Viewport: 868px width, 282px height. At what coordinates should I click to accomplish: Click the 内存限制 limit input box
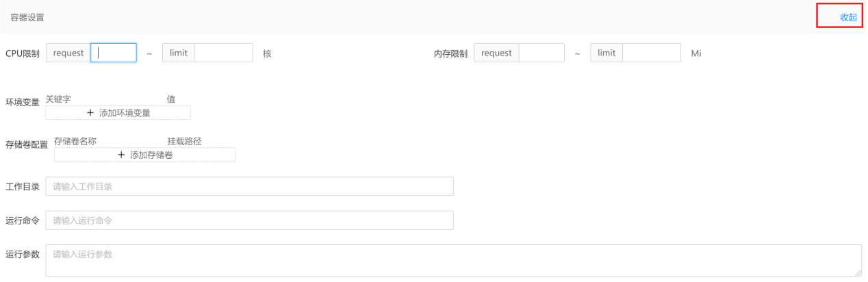pyautogui.click(x=652, y=53)
